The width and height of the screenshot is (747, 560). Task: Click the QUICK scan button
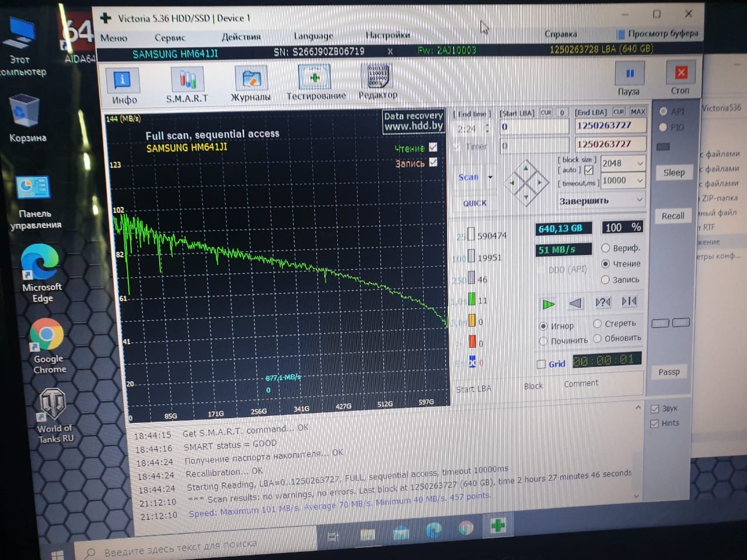pos(474,203)
